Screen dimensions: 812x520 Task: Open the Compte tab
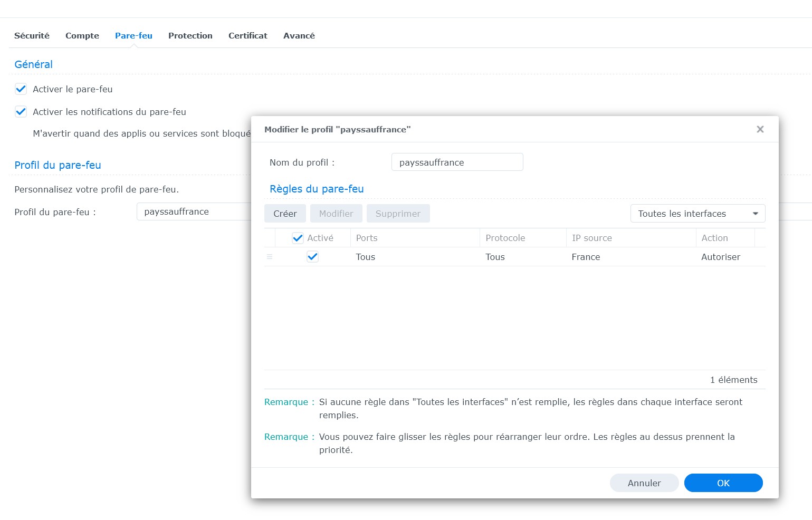tap(82, 36)
